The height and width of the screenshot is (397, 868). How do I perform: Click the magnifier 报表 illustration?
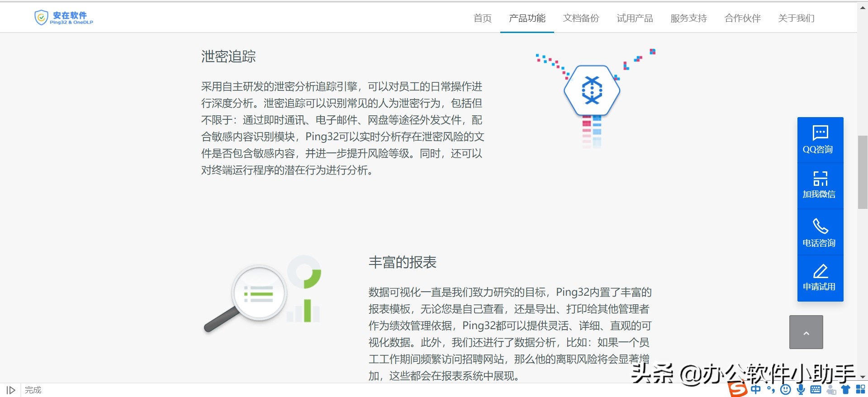[x=263, y=294]
